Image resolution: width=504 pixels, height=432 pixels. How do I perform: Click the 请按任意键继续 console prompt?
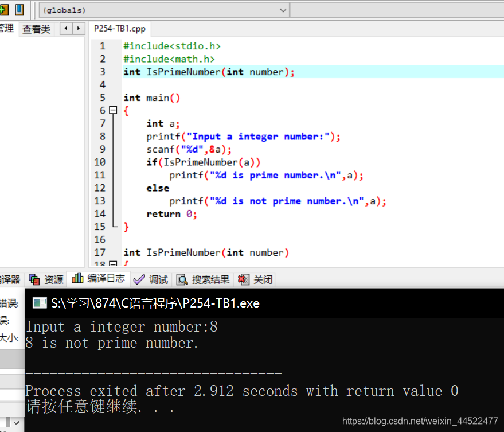(100, 407)
